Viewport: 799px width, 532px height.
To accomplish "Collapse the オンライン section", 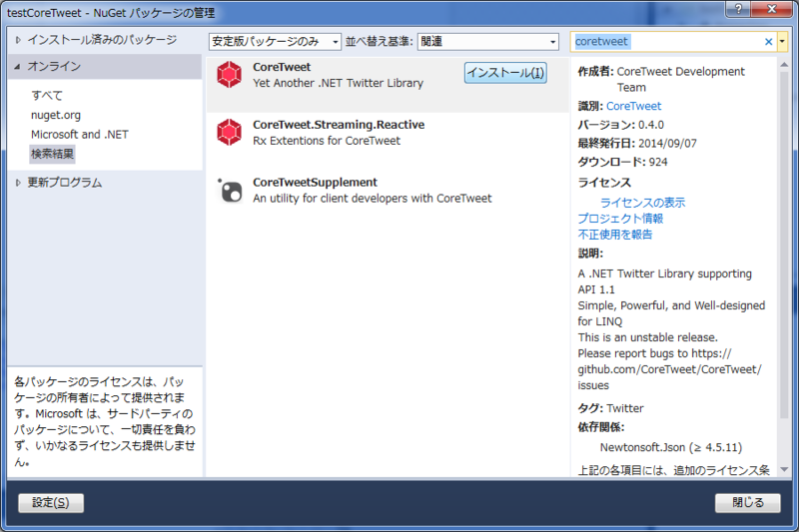I will coord(17,66).
